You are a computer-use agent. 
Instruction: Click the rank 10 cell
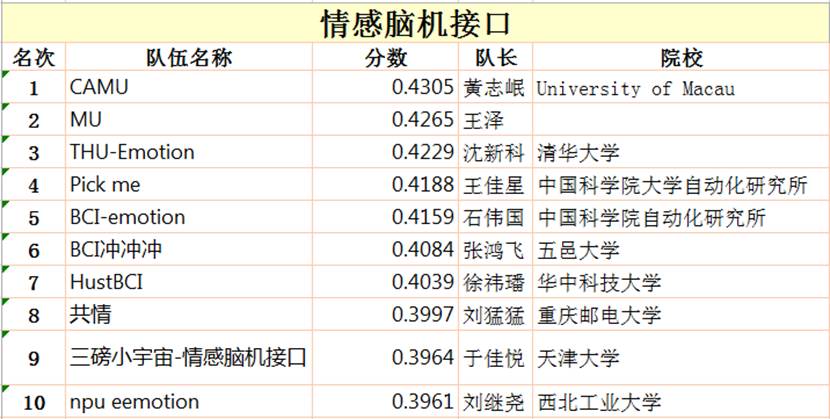33,402
